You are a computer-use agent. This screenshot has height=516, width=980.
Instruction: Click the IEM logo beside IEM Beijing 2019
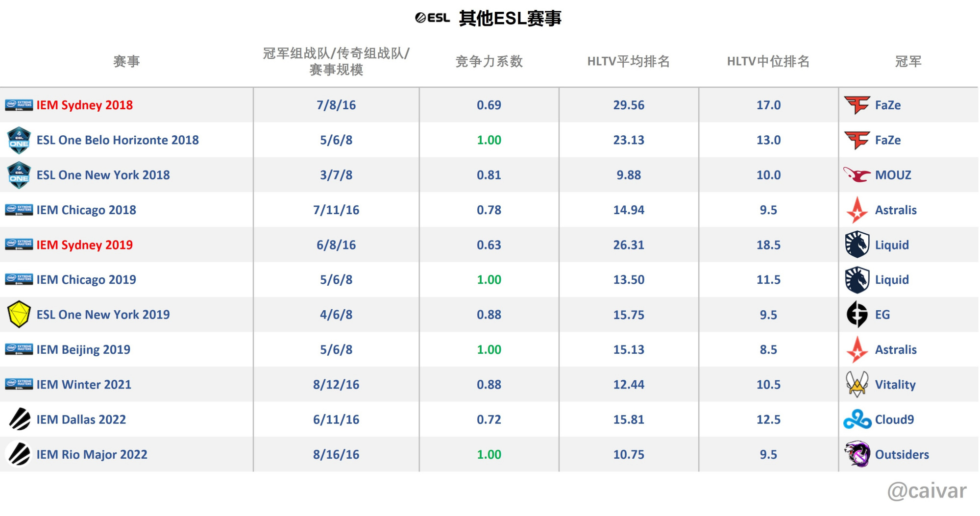pyautogui.click(x=19, y=349)
